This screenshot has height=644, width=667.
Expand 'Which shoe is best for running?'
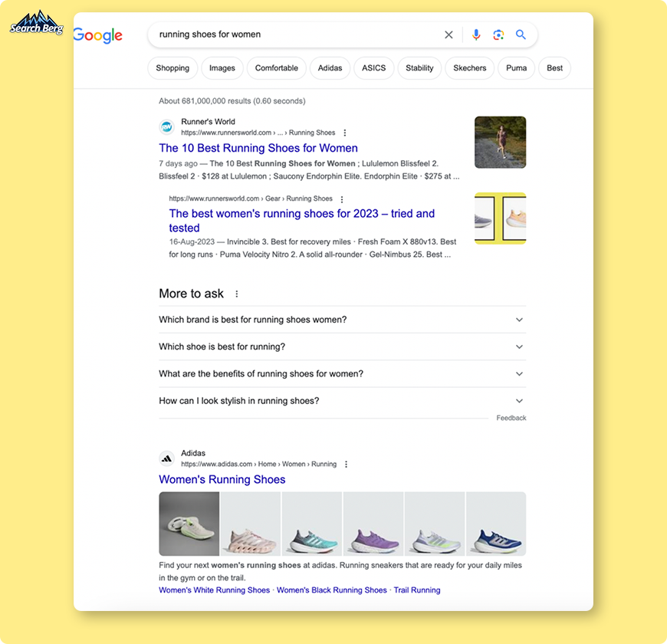tap(342, 347)
